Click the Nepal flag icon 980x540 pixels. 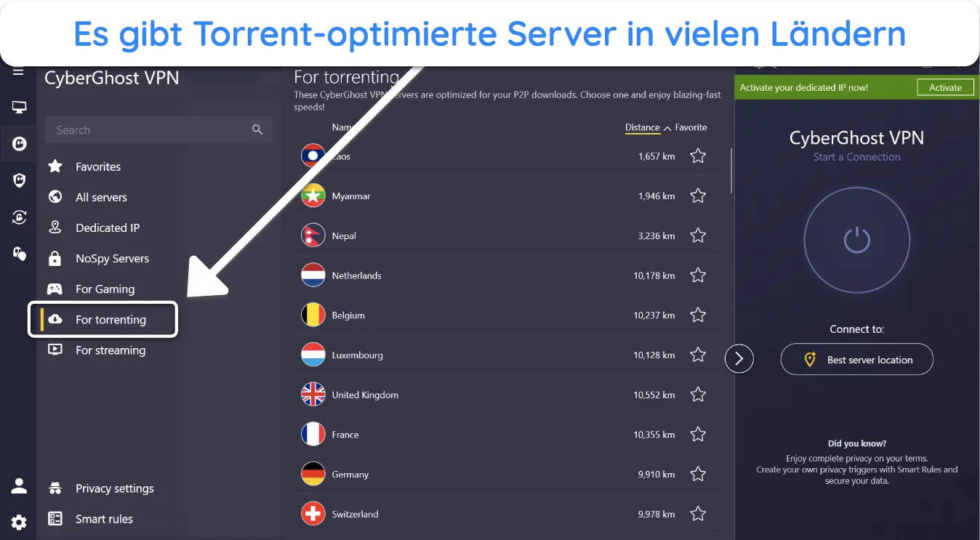click(x=313, y=235)
